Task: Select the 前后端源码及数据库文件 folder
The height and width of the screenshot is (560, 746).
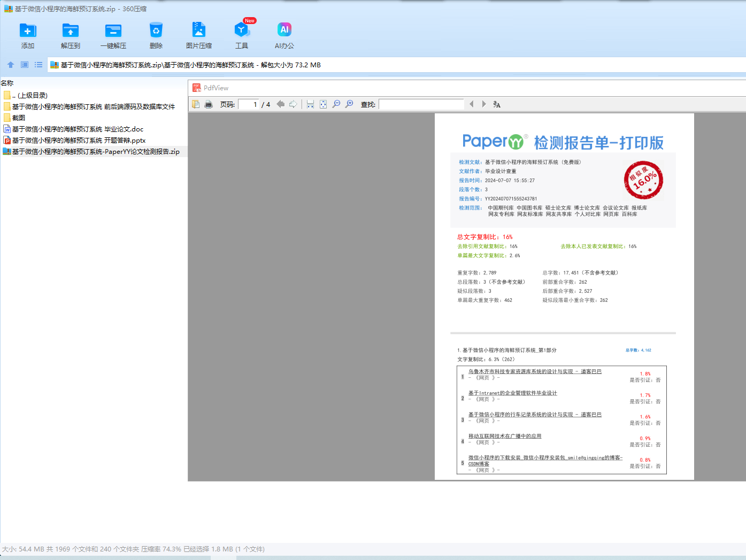Action: click(x=89, y=107)
